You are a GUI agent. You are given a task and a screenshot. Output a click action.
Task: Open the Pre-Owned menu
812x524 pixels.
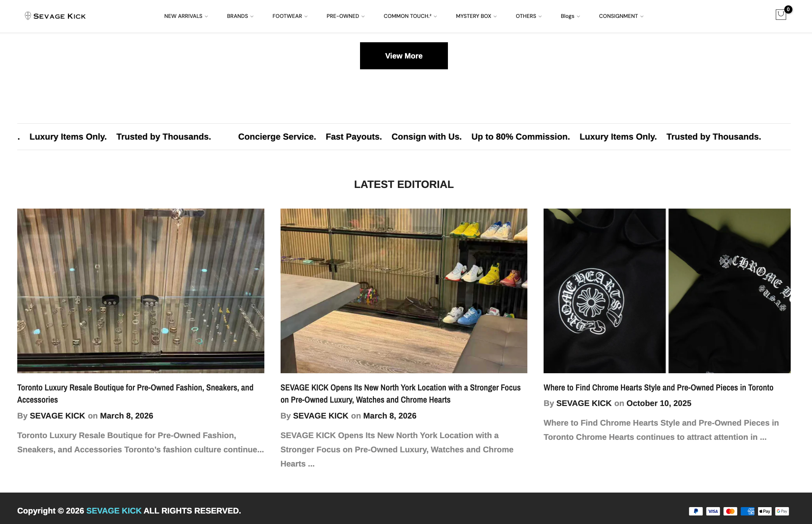(x=345, y=16)
